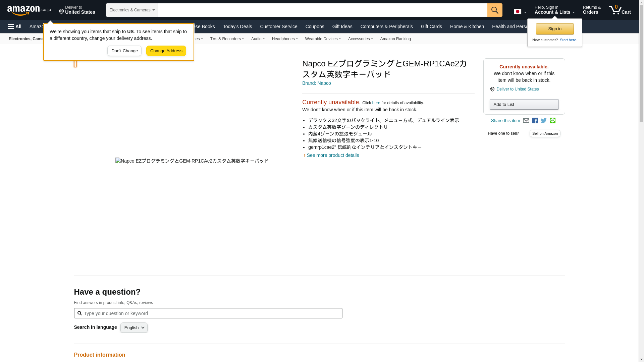
Task: Click Add to List button
Action: [x=524, y=105]
